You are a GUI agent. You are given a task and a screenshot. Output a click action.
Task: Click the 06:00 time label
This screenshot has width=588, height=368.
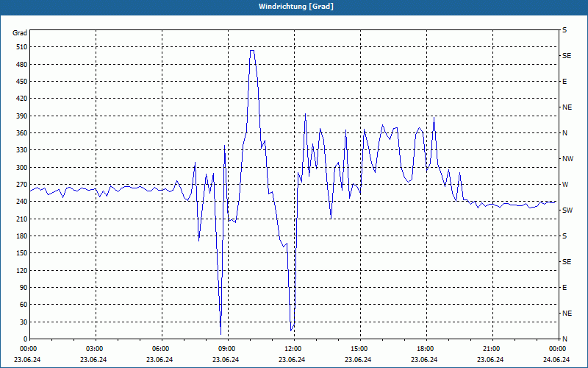160,349
